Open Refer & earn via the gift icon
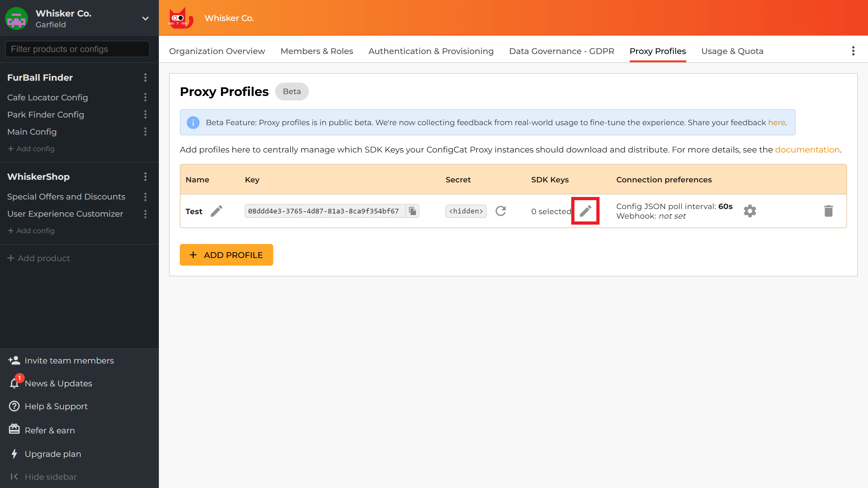The width and height of the screenshot is (868, 488). [13, 429]
